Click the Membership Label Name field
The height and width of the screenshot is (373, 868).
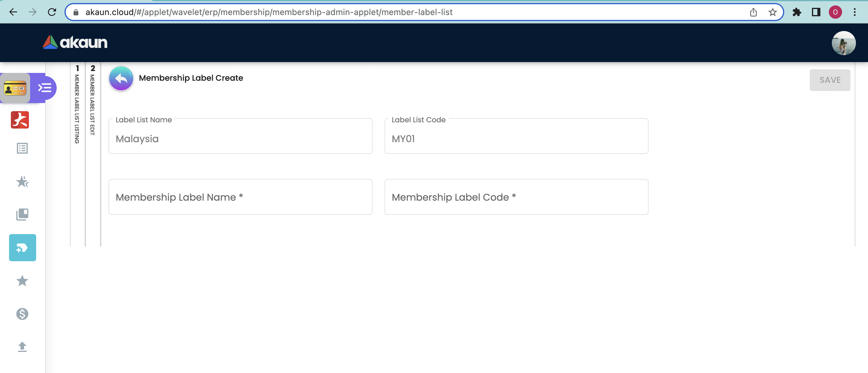coord(240,197)
